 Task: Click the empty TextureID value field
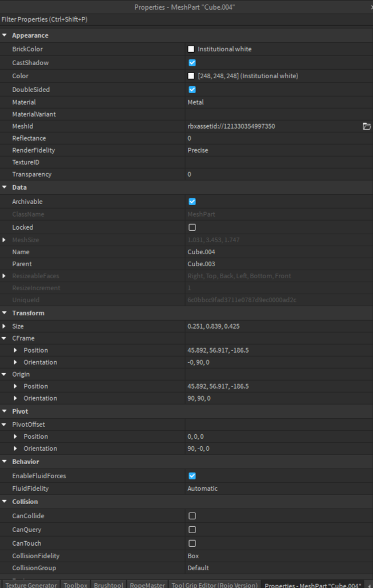[279, 162]
